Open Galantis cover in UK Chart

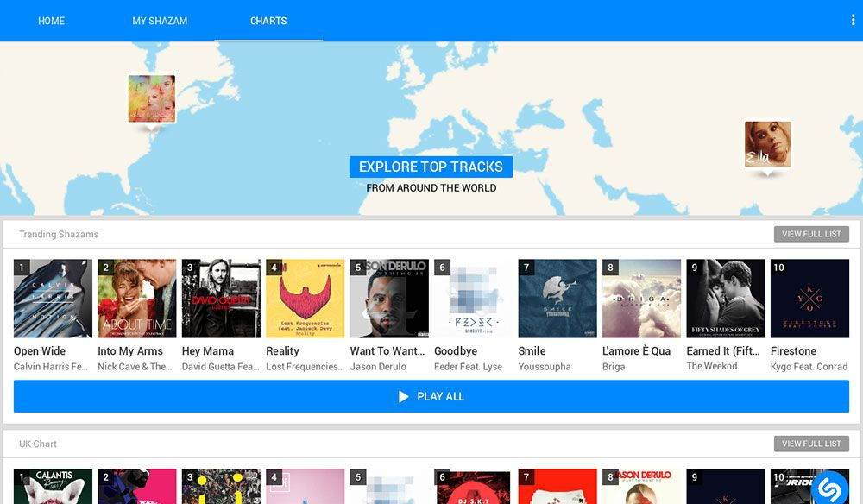coord(53,487)
